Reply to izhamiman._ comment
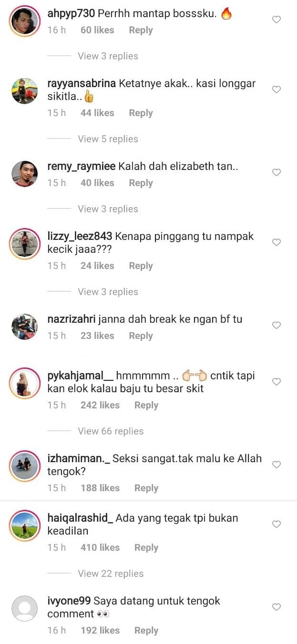The height and width of the screenshot is (644, 297). pyautogui.click(x=146, y=488)
